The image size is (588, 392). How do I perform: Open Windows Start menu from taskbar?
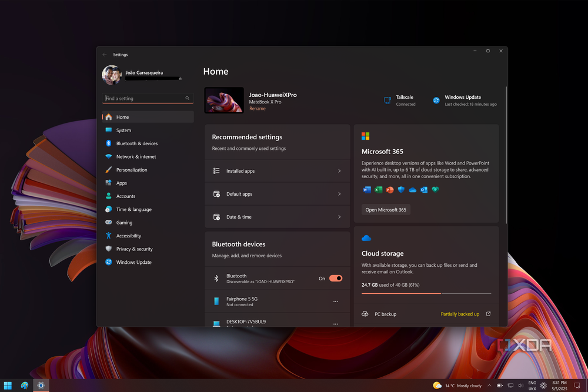pos(8,386)
